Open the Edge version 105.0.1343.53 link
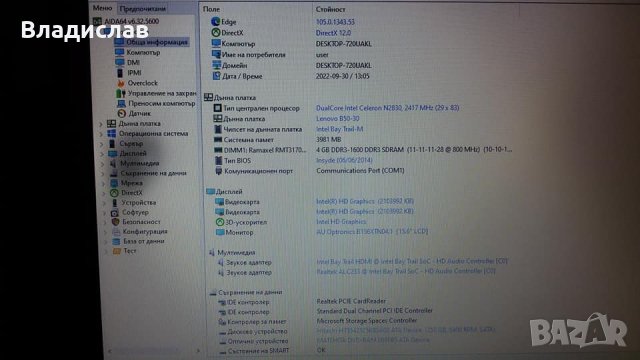Screen dimensions: 640x360 [x=335, y=22]
